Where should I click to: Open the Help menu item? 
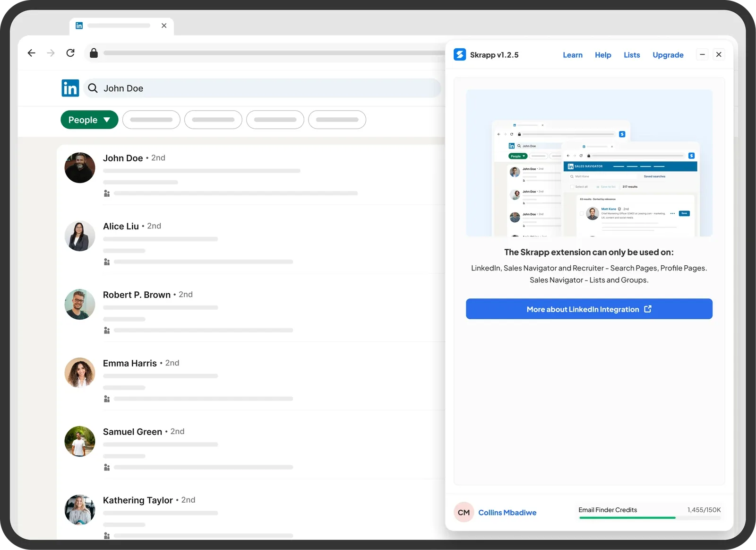tap(603, 55)
